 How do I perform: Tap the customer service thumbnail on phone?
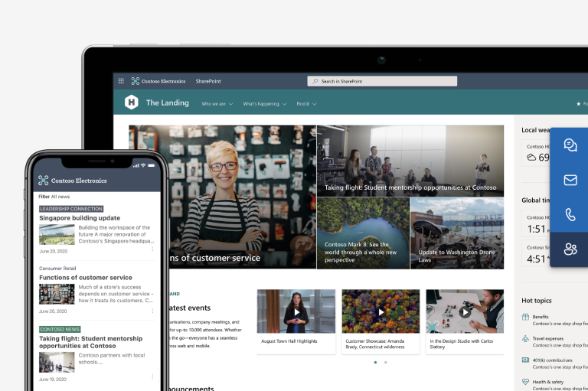pos(57,294)
